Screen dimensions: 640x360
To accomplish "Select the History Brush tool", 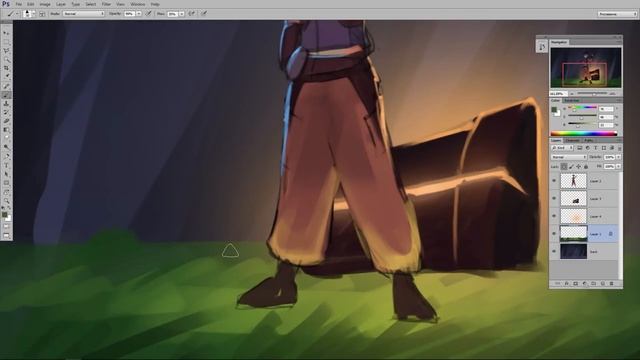I will [x=6, y=112].
